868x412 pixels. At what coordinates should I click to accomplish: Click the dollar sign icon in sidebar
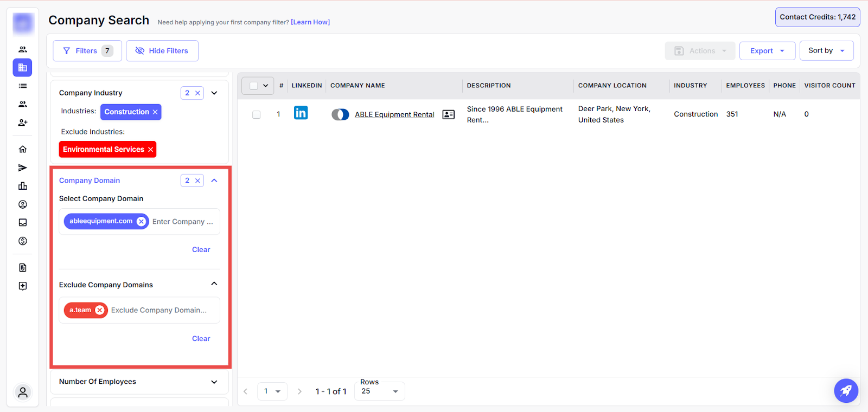[23, 241]
